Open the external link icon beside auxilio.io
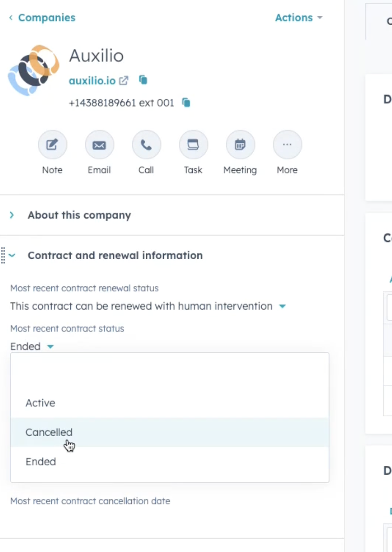Image resolution: width=392 pixels, height=552 pixels. pyautogui.click(x=124, y=81)
